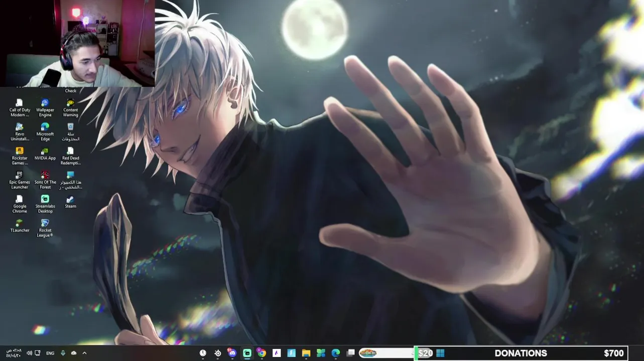Open Google Chrome from the taskbar
The image size is (644, 361).
click(262, 353)
